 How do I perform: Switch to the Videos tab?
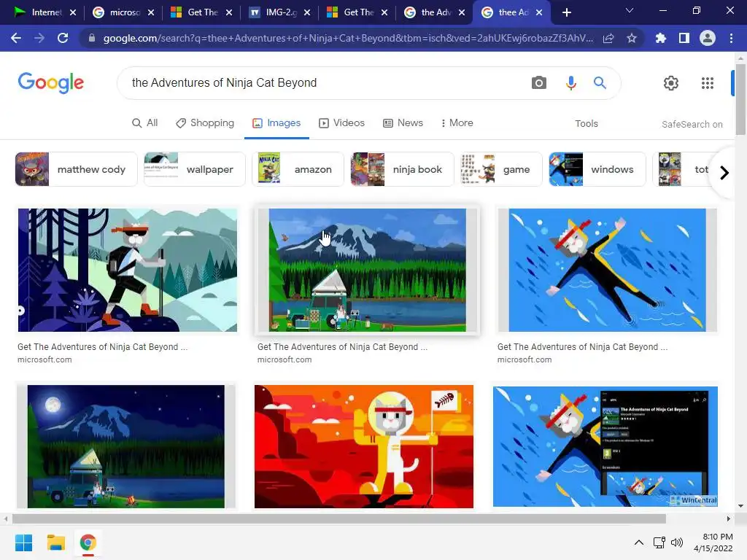coord(341,122)
